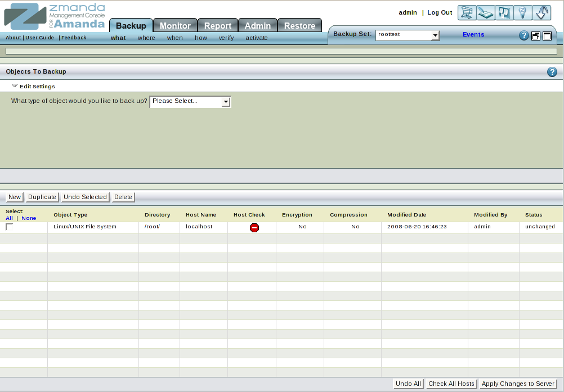Select All rows link
This screenshot has width=564, height=392.
[10, 218]
